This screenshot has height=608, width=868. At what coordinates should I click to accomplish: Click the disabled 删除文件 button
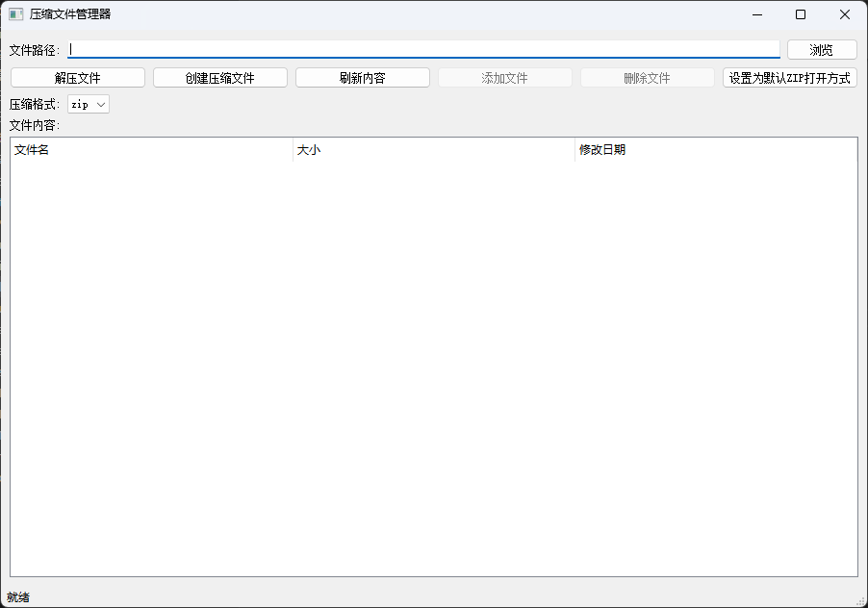647,77
